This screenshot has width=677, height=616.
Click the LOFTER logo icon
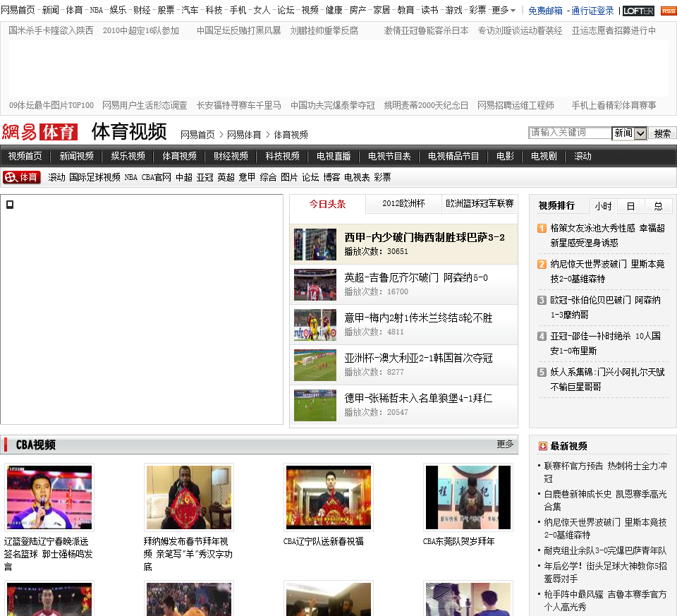(x=638, y=11)
